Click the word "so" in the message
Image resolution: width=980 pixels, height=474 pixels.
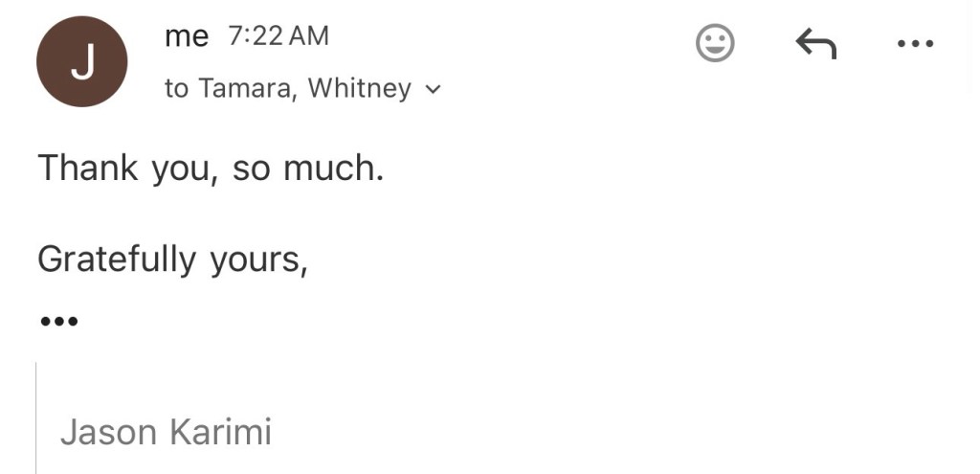(249, 169)
